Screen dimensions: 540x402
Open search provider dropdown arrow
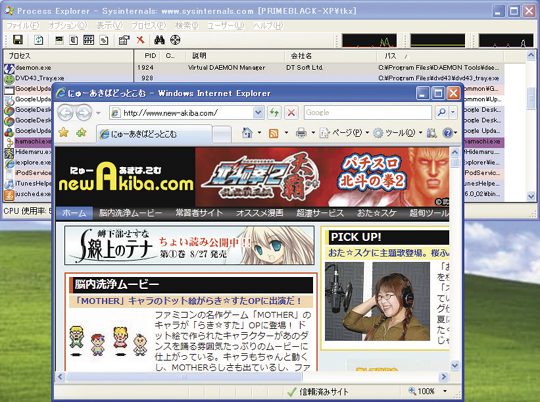(x=453, y=112)
